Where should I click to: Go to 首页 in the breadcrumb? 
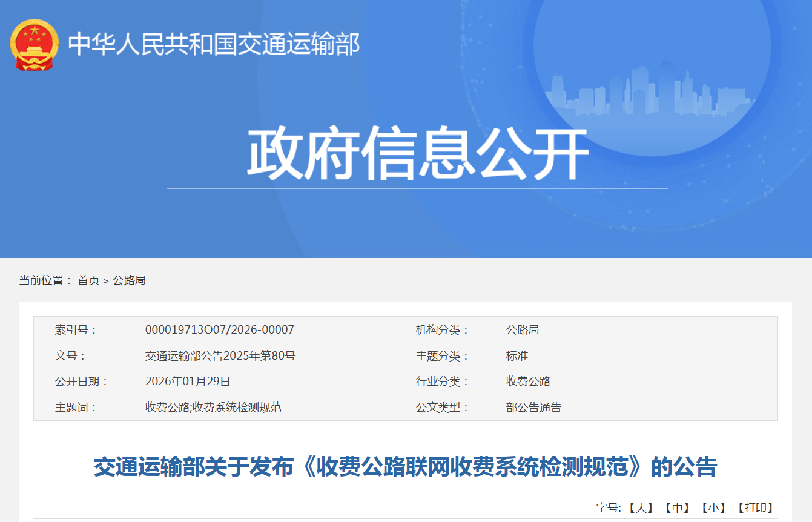click(88, 280)
